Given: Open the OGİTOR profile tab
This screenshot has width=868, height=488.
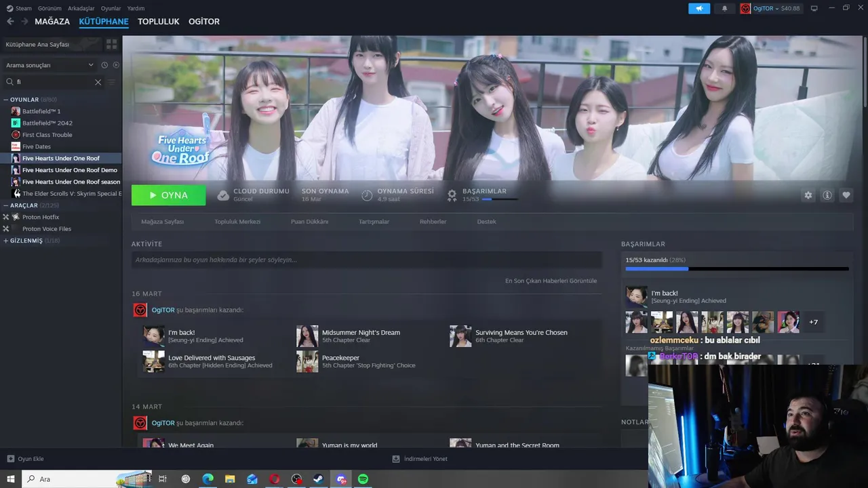Looking at the screenshot, I should coord(204,22).
